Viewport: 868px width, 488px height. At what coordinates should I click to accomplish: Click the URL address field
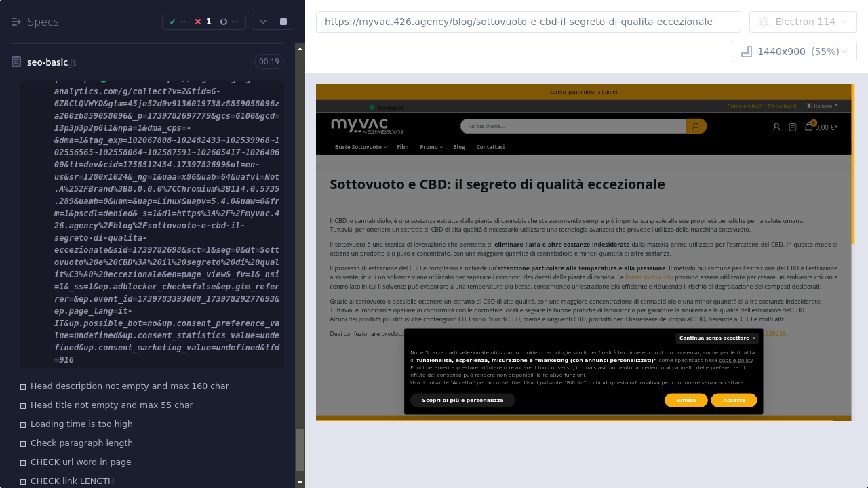(x=528, y=22)
